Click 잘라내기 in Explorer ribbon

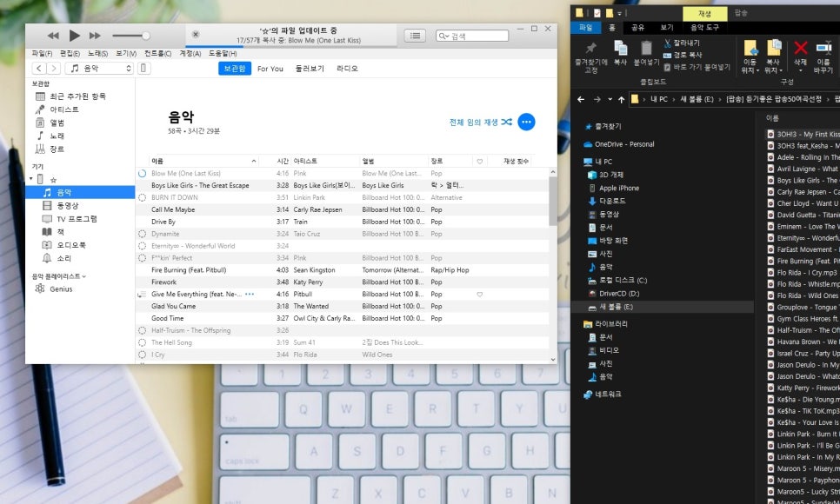pos(682,43)
